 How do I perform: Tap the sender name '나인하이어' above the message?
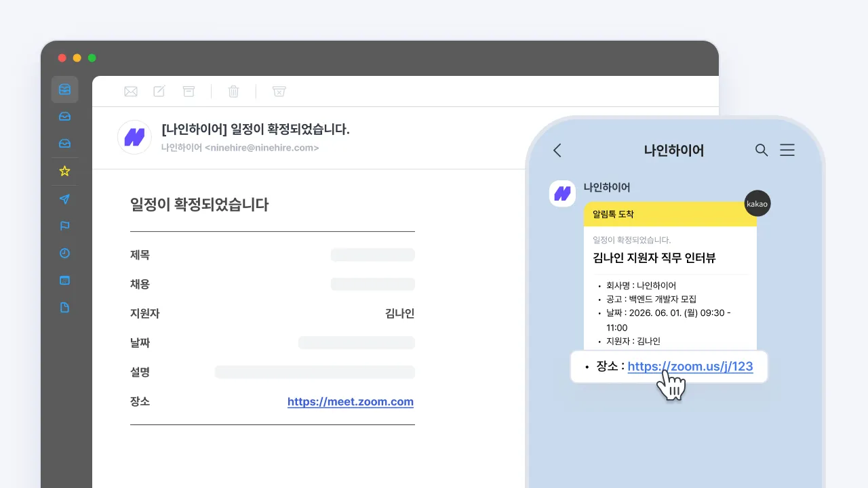607,187
